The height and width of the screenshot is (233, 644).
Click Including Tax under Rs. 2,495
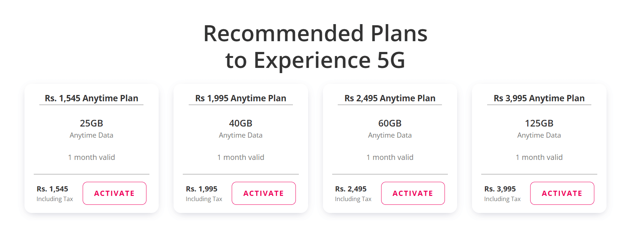[x=353, y=199]
